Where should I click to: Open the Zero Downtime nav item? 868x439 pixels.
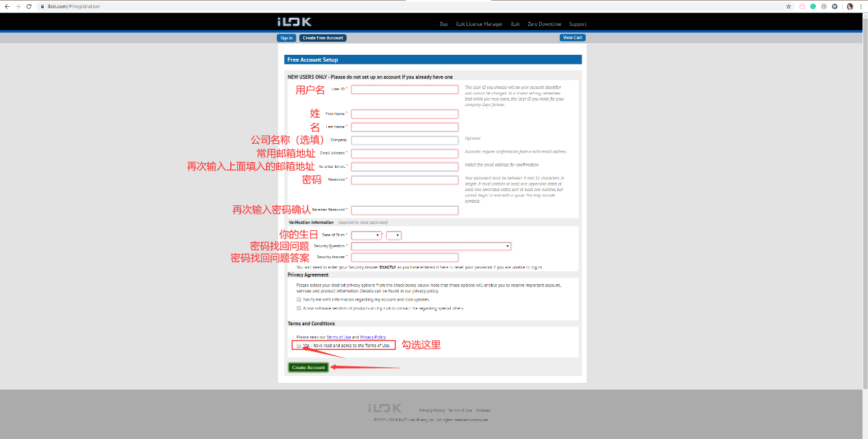tap(545, 24)
